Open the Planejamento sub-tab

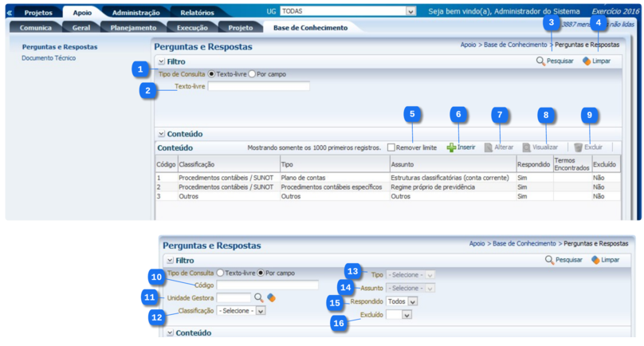click(133, 27)
